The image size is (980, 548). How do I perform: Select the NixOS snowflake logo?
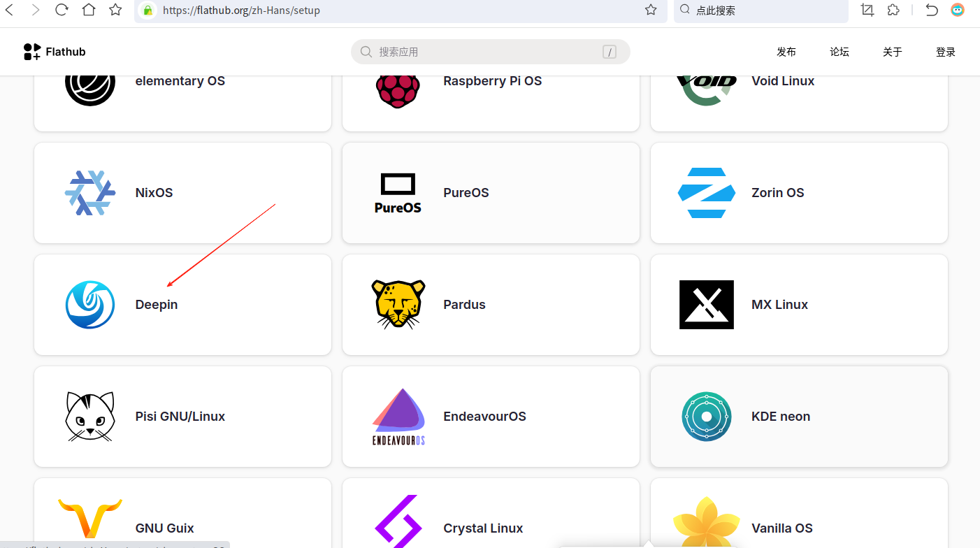point(90,193)
